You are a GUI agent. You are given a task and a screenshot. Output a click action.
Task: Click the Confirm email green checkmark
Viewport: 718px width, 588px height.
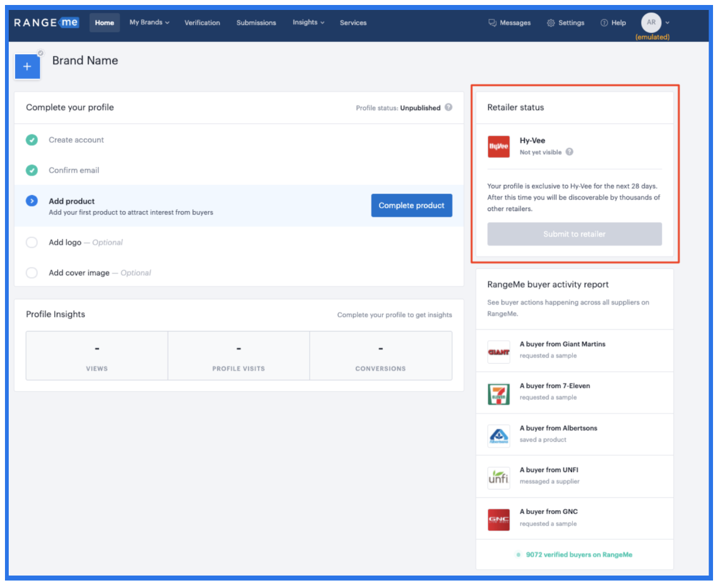point(32,170)
